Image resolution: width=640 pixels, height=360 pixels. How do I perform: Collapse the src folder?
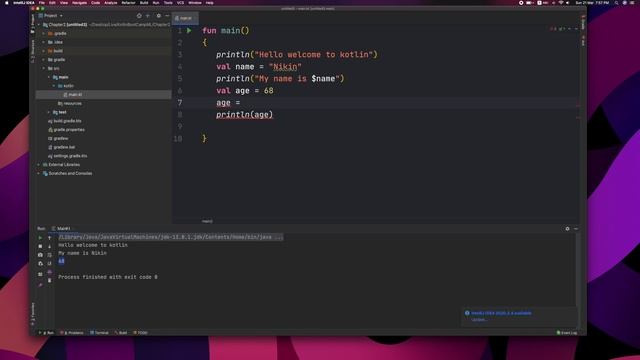(44, 68)
